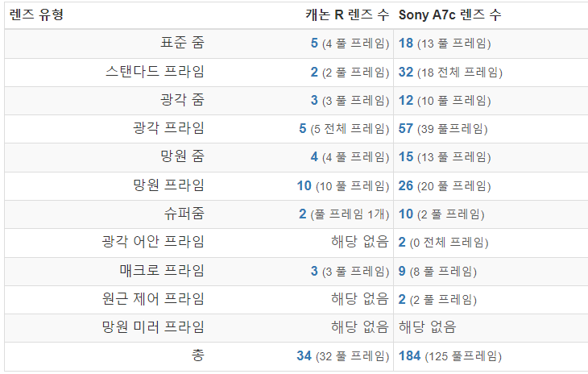Click the '렌즈 유형' column header
This screenshot has height=374, width=588.
click(36, 15)
